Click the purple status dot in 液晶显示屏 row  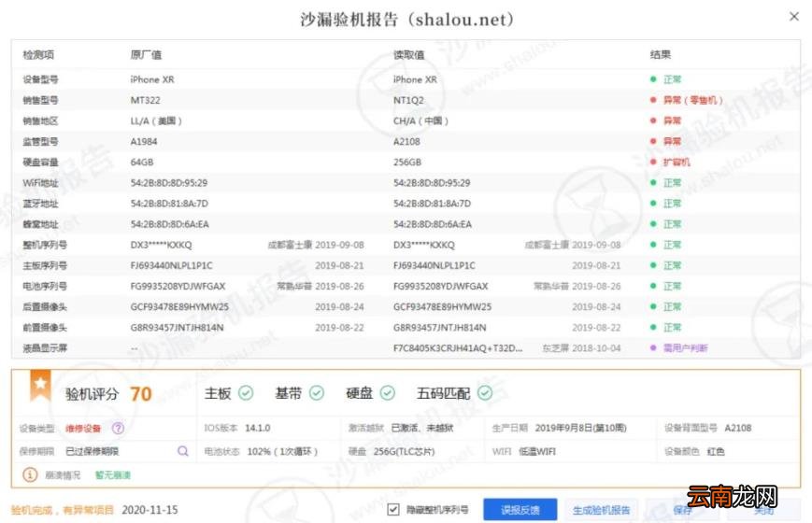(x=653, y=348)
